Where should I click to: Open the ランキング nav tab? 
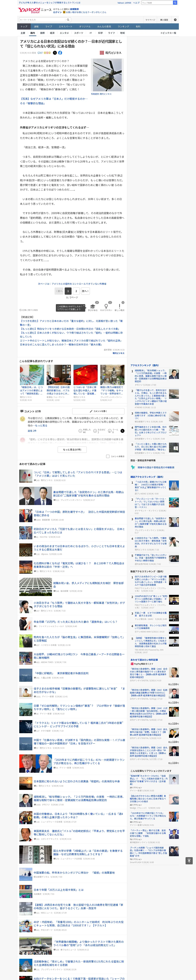pyautogui.click(x=123, y=27)
